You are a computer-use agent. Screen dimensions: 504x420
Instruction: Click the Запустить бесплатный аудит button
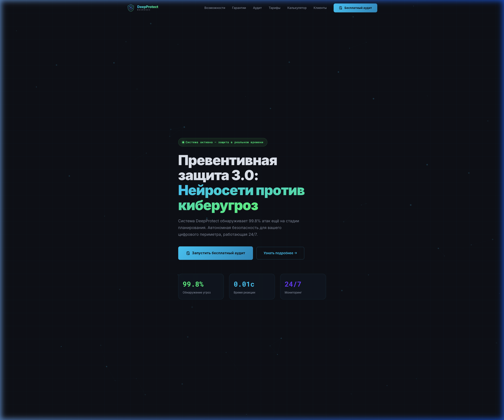215,253
